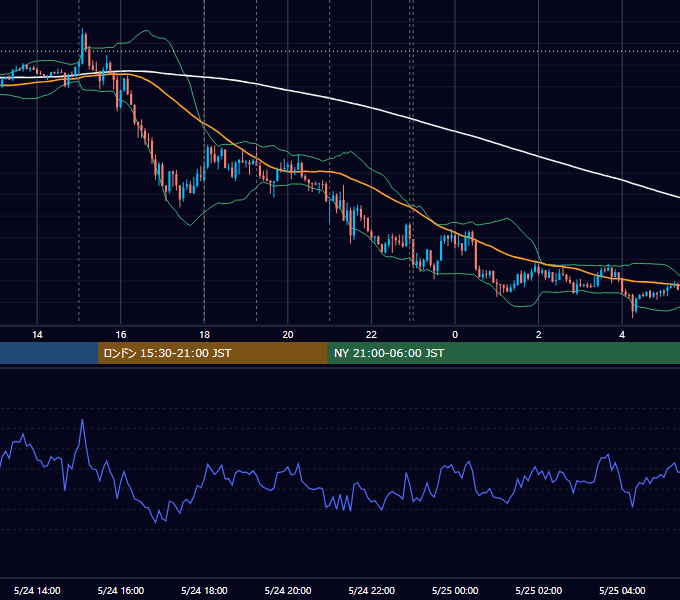Click the "5/24 16:00" date label
This screenshot has height=600, width=680.
(121, 590)
